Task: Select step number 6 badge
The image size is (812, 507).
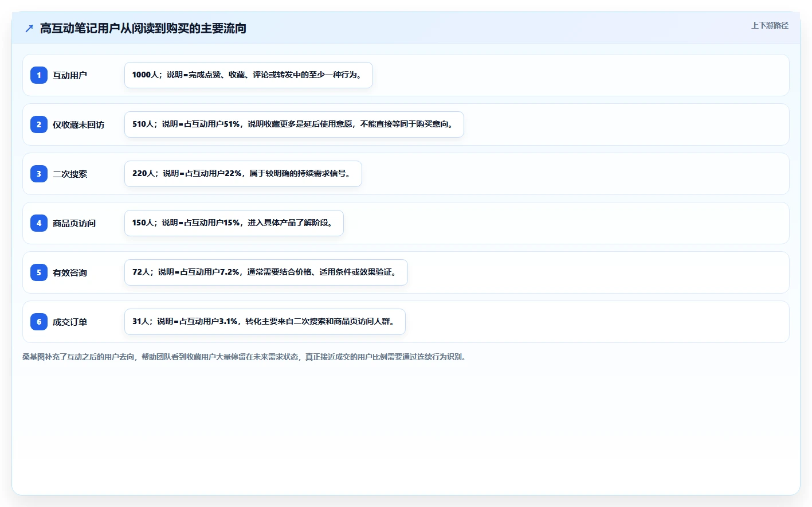Action: click(x=39, y=322)
